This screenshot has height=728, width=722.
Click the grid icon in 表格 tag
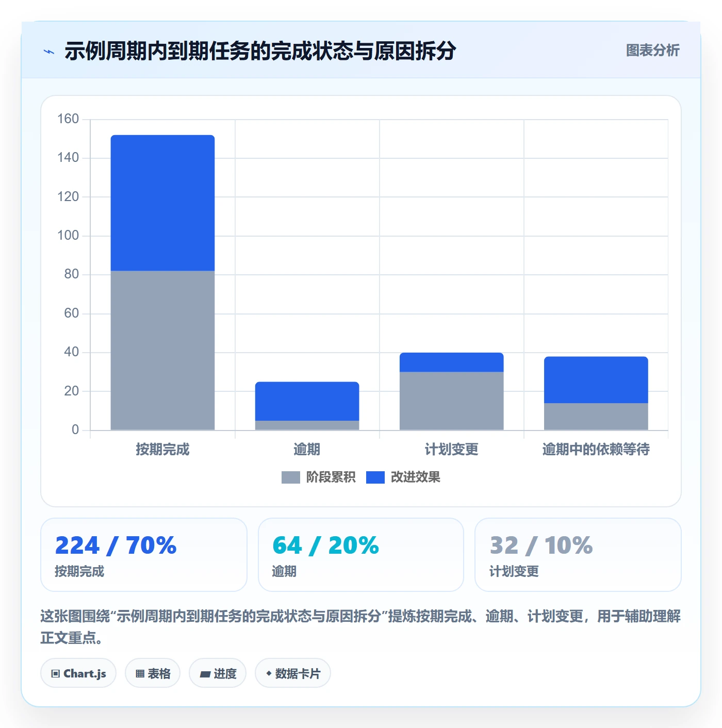pos(140,673)
